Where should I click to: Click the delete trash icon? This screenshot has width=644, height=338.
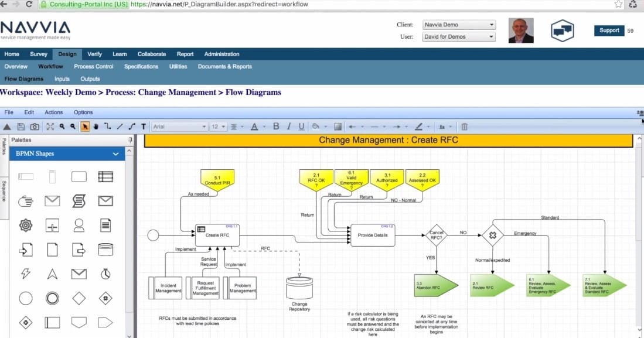click(x=464, y=127)
